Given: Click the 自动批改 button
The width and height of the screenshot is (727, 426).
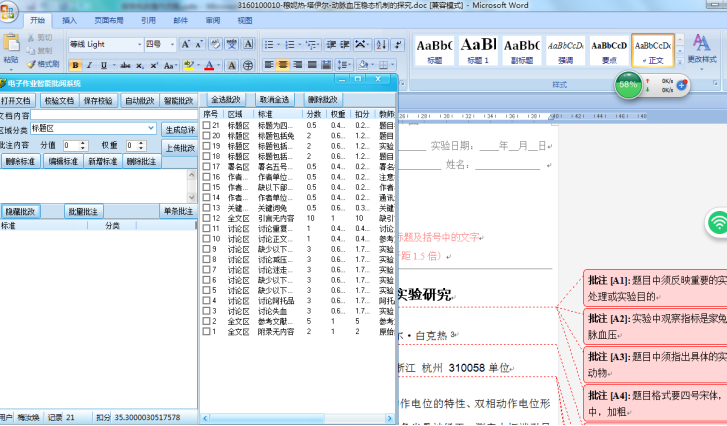Looking at the screenshot, I should (x=139, y=100).
